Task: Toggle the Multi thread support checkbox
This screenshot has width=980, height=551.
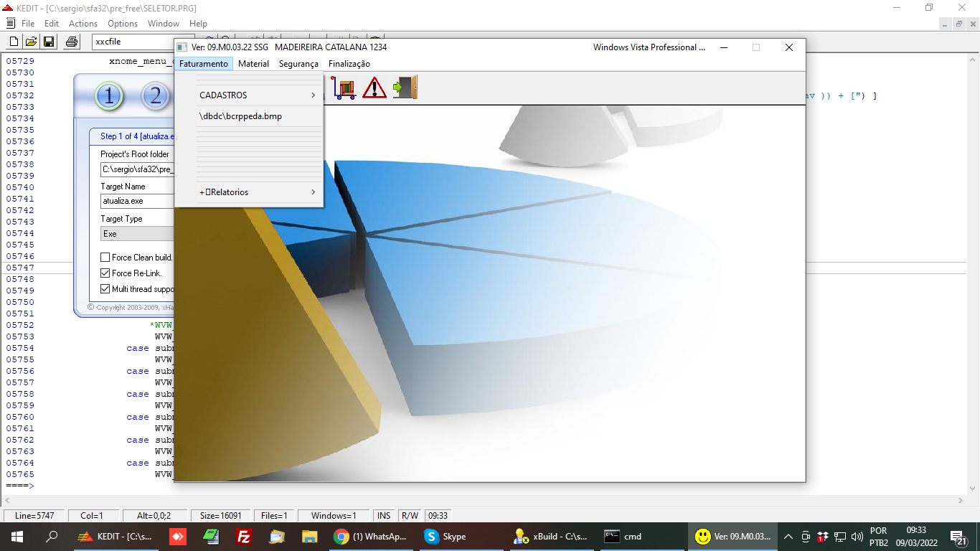Action: [x=105, y=289]
